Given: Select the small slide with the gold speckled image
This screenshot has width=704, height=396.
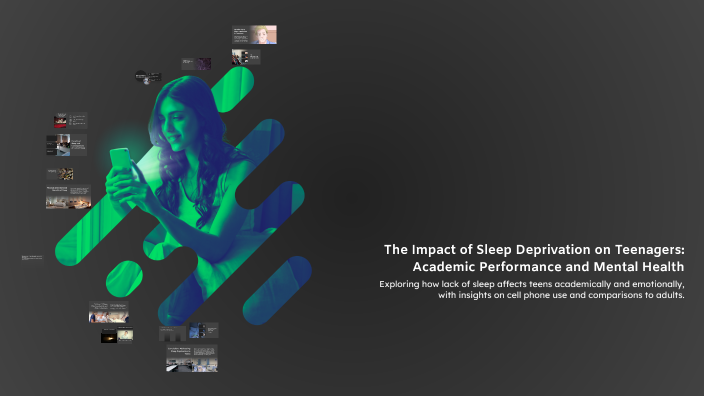Looking at the screenshot, I should tap(60, 173).
